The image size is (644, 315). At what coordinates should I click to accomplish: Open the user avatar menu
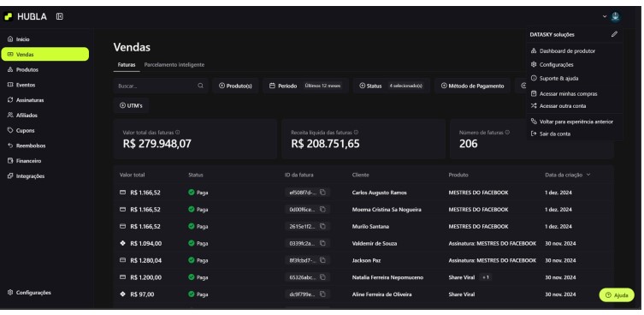point(615,16)
